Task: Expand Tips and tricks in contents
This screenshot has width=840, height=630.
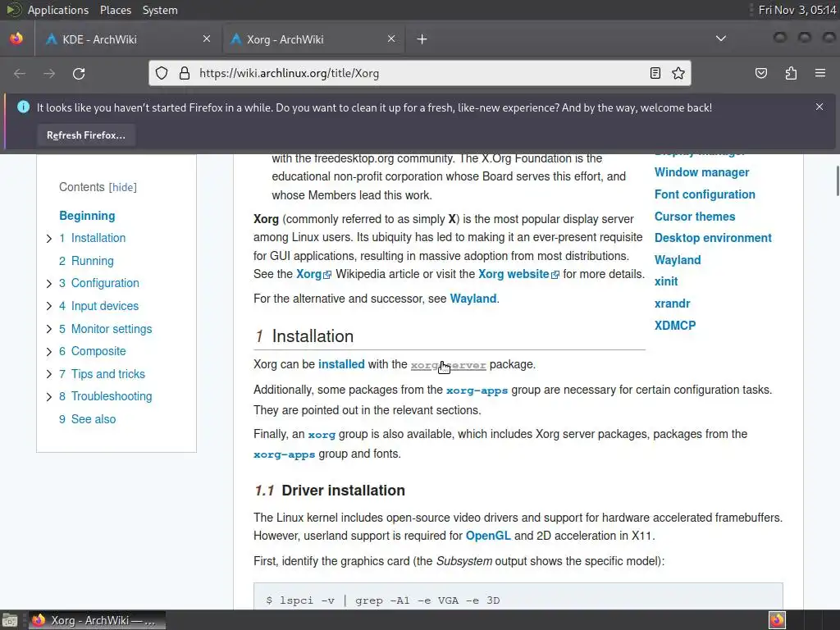Action: click(48, 374)
